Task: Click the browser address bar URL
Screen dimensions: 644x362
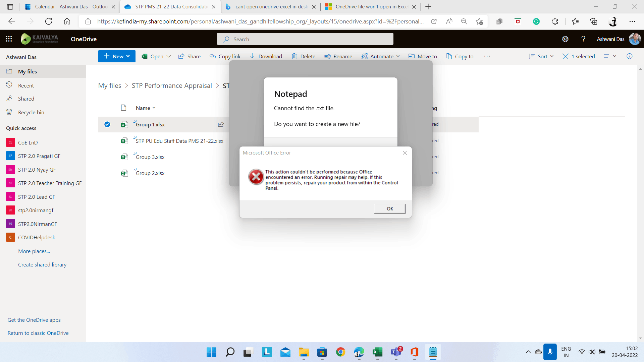Action: pyautogui.click(x=260, y=21)
